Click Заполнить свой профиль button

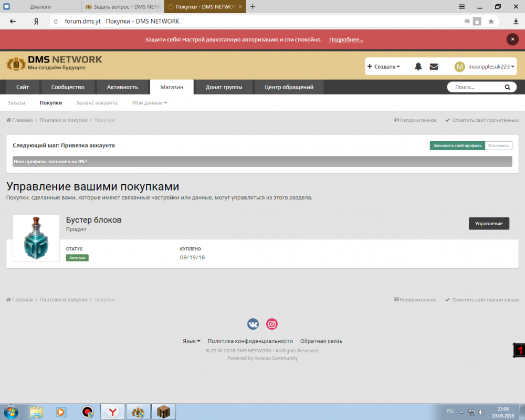[x=457, y=145]
